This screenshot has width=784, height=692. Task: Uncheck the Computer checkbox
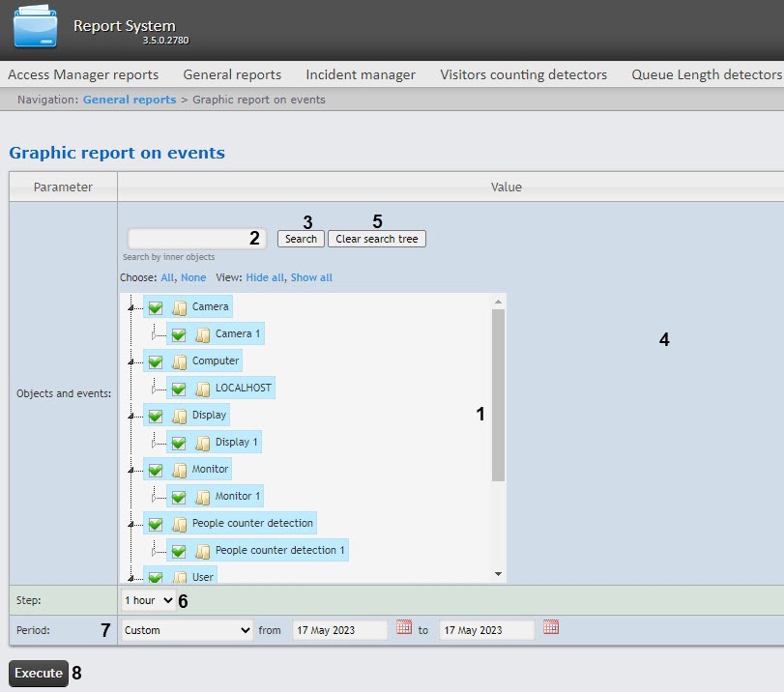155,361
